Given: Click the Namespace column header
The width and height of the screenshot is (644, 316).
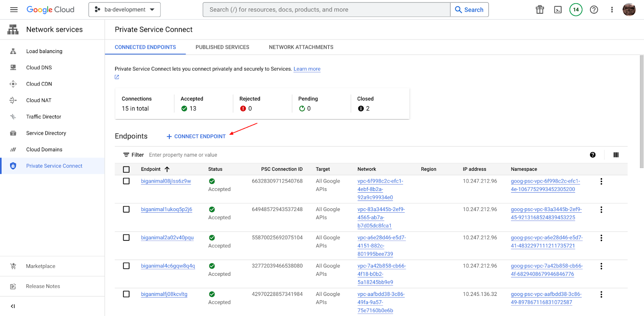Looking at the screenshot, I should tap(524, 169).
